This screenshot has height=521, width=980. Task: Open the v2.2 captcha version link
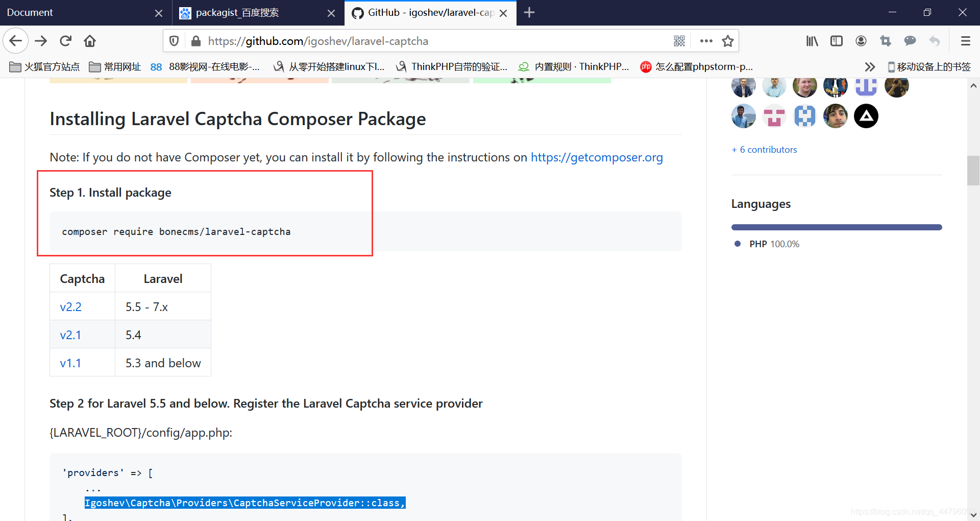(x=70, y=307)
